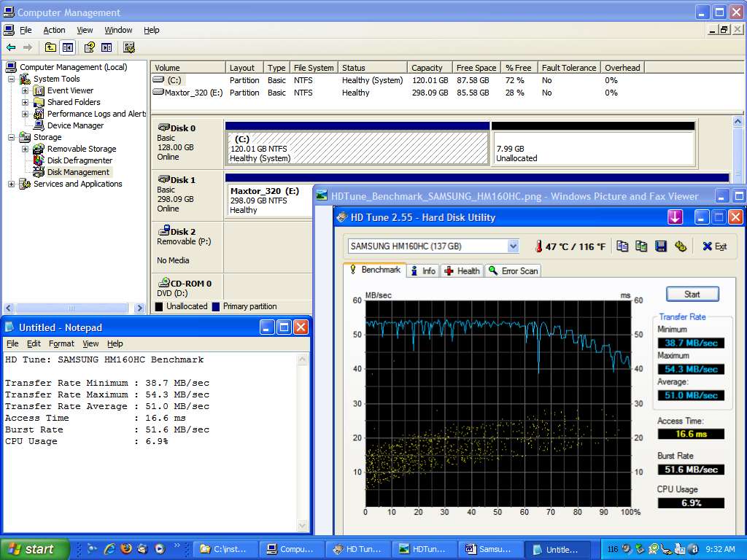Collapse the Storage tree node

click(12, 137)
